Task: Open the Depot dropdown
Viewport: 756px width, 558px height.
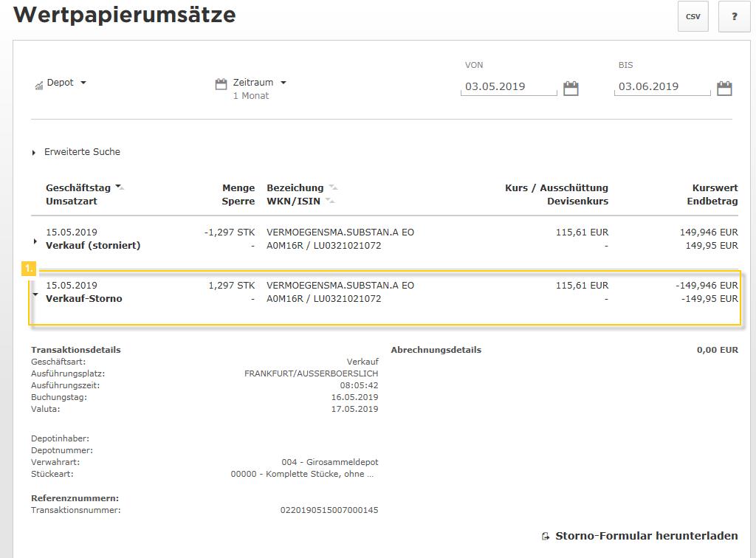Action: point(66,83)
